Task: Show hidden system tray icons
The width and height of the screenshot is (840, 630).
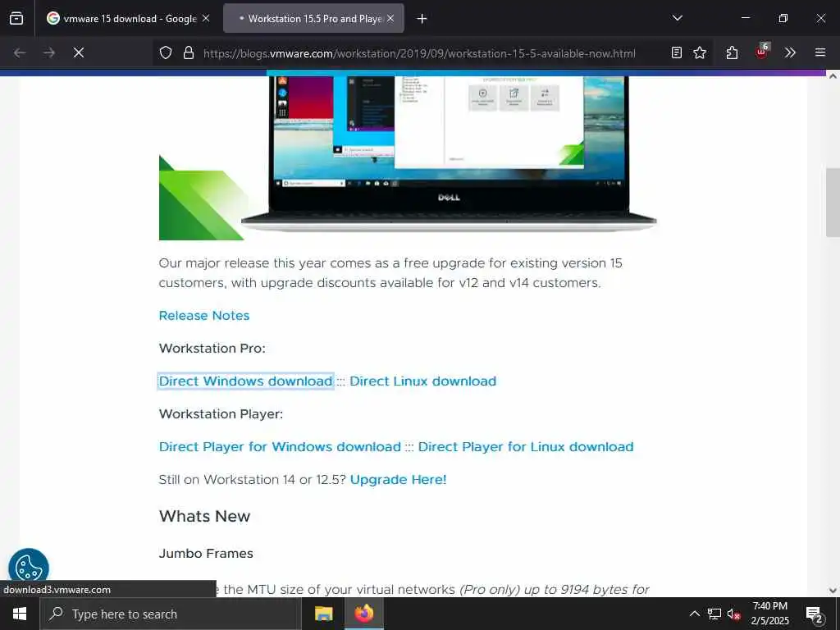Action: [x=694, y=614]
